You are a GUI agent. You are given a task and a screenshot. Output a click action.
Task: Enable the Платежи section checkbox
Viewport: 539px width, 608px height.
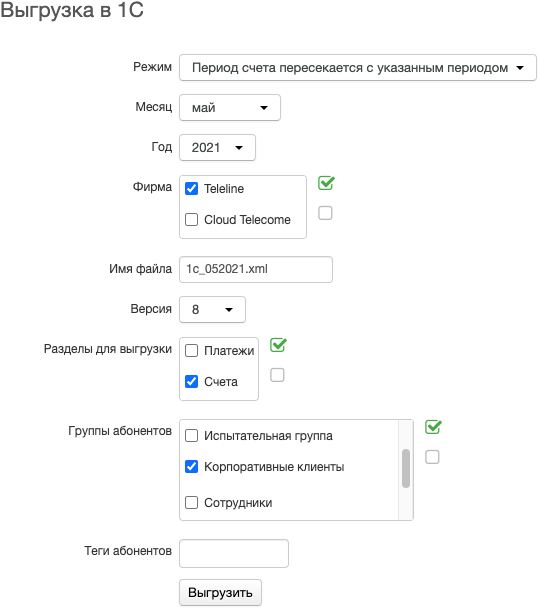192,351
